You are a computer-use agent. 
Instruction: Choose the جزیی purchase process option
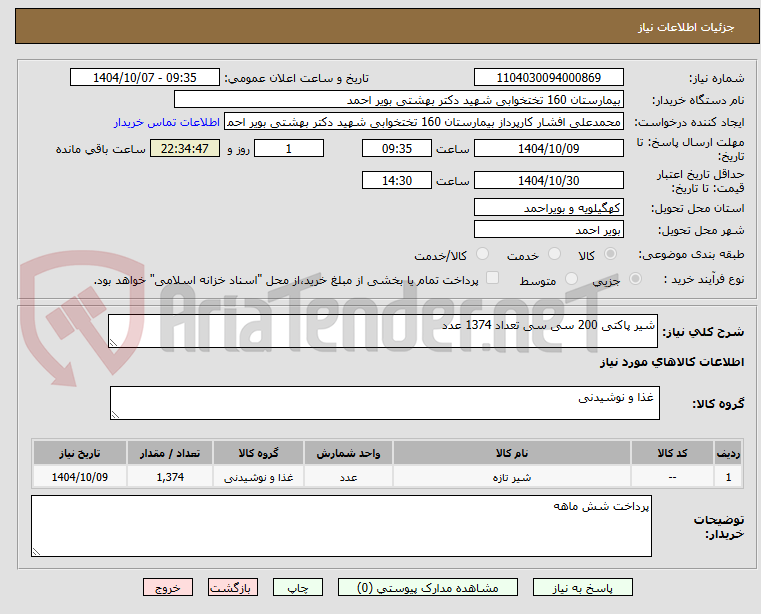635,279
